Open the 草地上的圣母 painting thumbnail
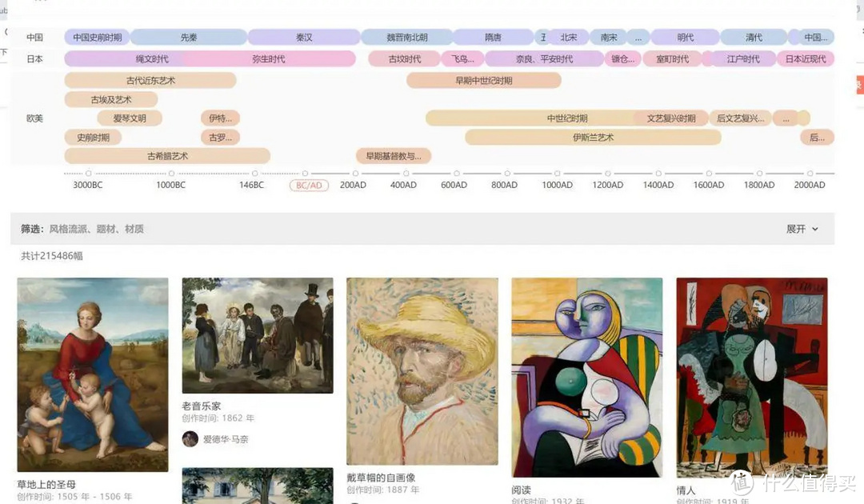The image size is (864, 504). [x=93, y=374]
